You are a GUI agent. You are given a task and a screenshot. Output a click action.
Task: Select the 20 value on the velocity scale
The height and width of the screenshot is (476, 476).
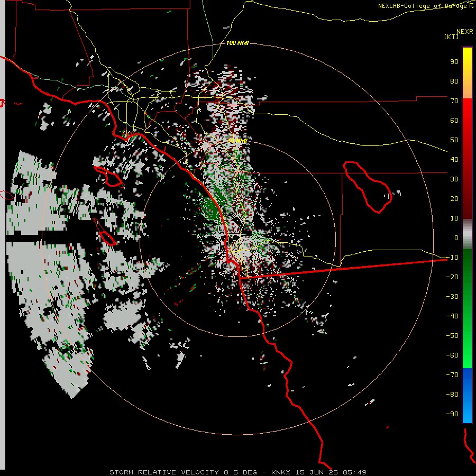[x=454, y=198]
